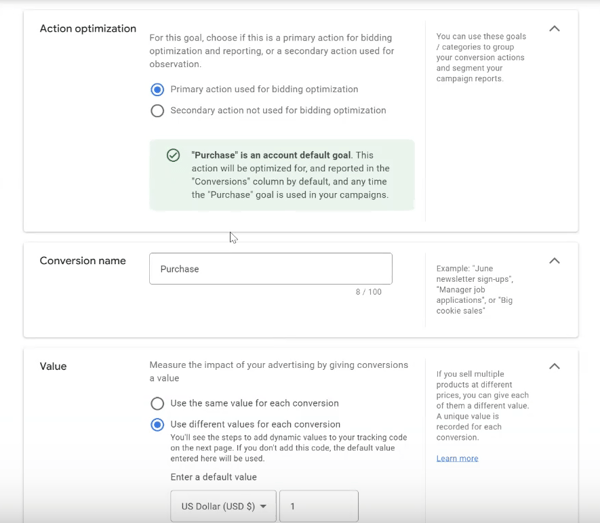Open the US Dollar currency dropdown
Image resolution: width=600 pixels, height=523 pixels.
(x=223, y=507)
